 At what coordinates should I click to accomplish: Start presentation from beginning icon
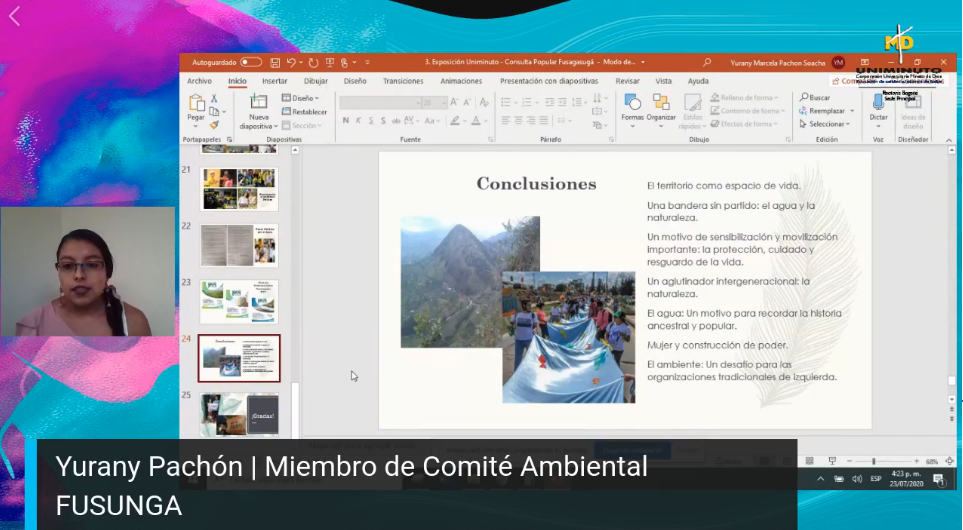point(330,62)
